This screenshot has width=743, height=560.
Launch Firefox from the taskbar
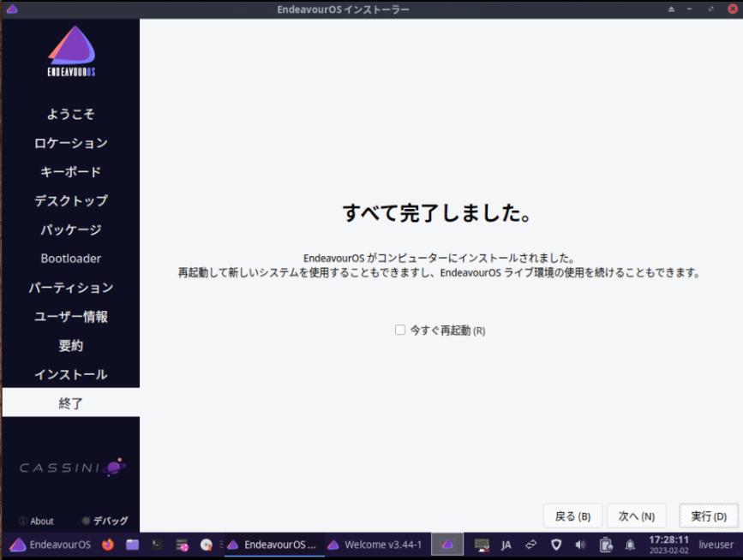[x=108, y=545]
